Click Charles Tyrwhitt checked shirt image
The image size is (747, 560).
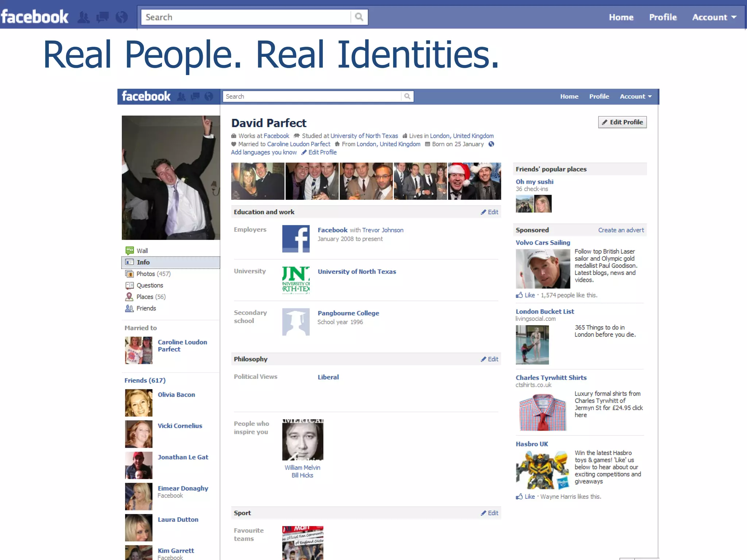pyautogui.click(x=543, y=411)
